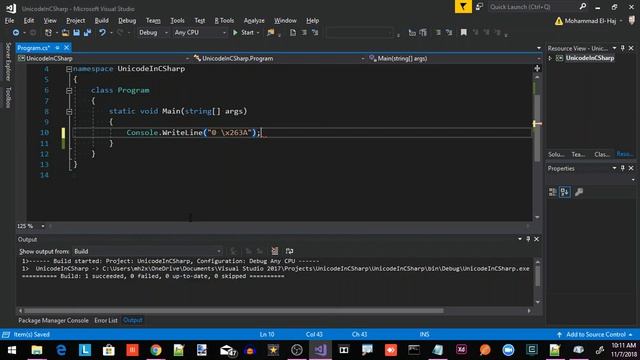Click the Alphabetical sort icon in Properties
The width and height of the screenshot is (640, 360).
565,192
